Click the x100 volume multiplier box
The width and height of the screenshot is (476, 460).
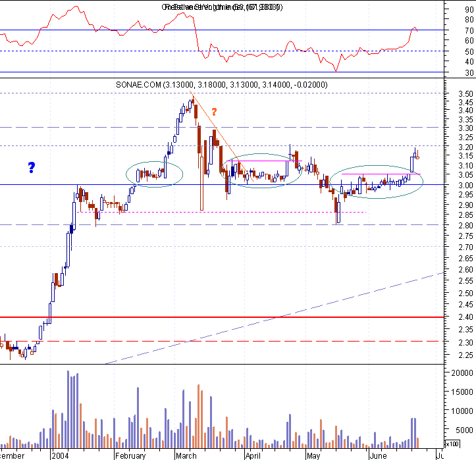tap(452, 444)
